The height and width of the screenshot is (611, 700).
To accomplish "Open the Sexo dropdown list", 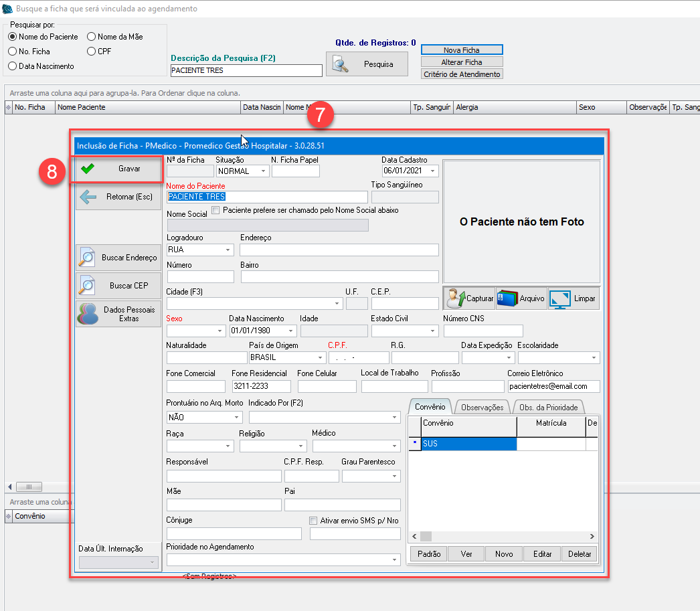I will [x=221, y=331].
